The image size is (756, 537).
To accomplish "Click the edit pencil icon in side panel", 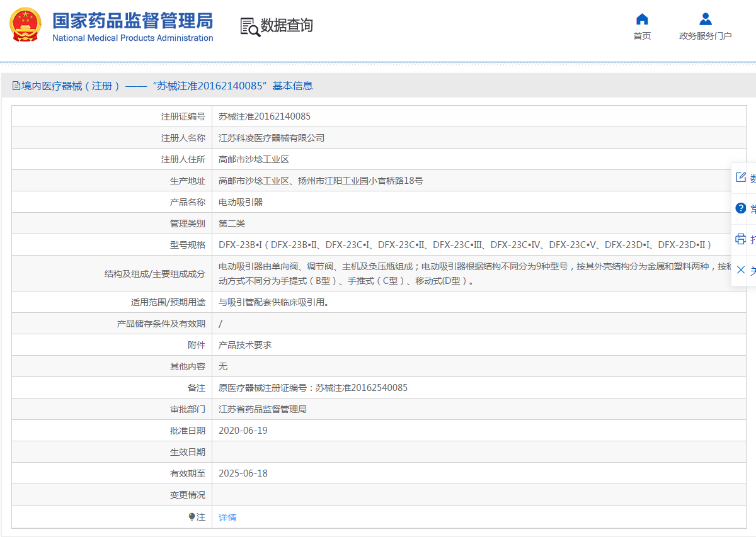I will [741, 178].
